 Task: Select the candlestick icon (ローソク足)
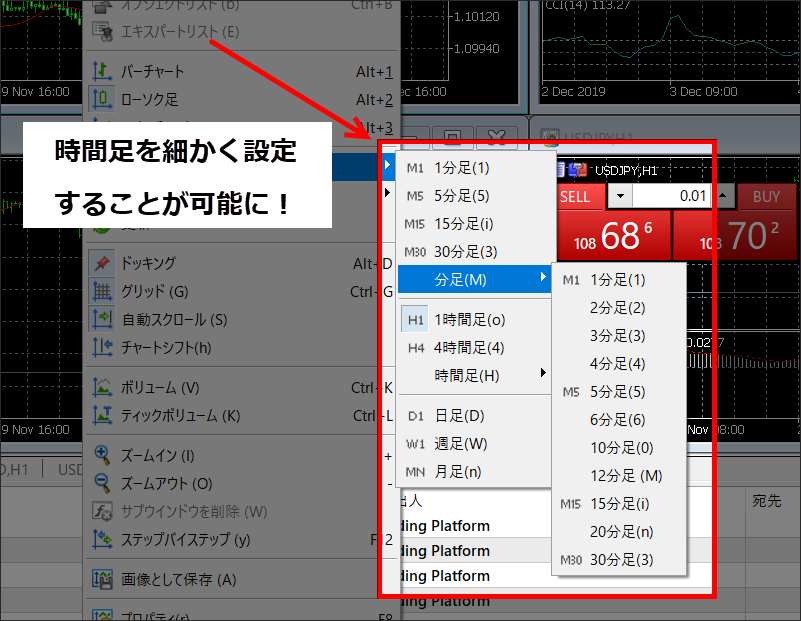click(x=102, y=99)
